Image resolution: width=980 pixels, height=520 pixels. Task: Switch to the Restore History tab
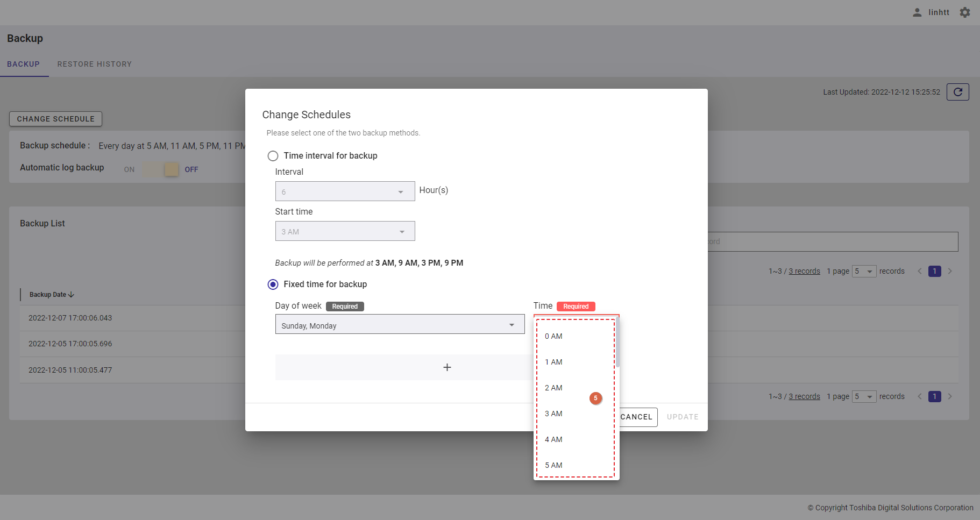[95, 64]
